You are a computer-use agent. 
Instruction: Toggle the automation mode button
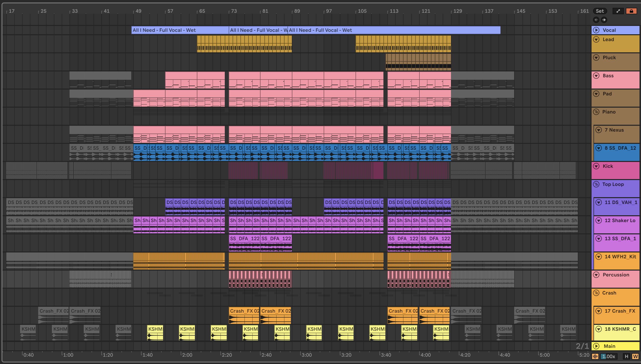(x=618, y=11)
